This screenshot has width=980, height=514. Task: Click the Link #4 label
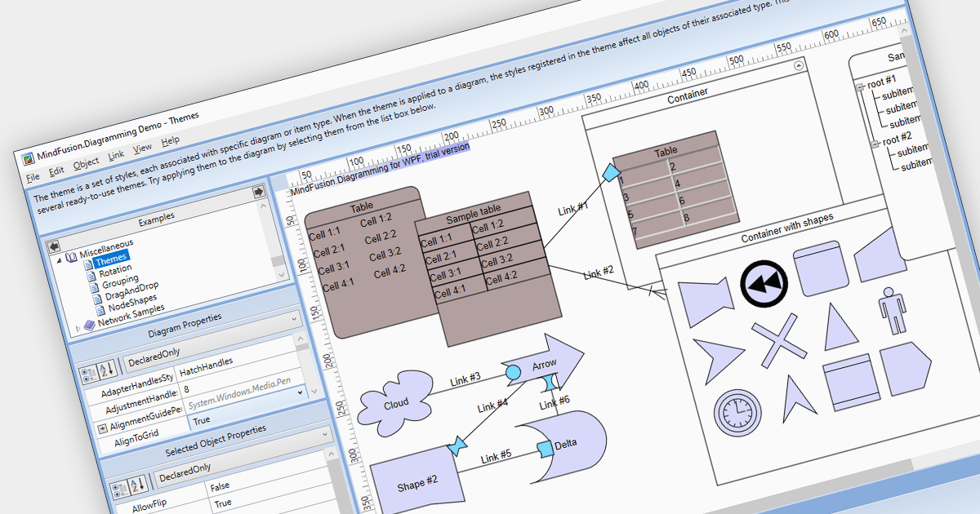492,405
